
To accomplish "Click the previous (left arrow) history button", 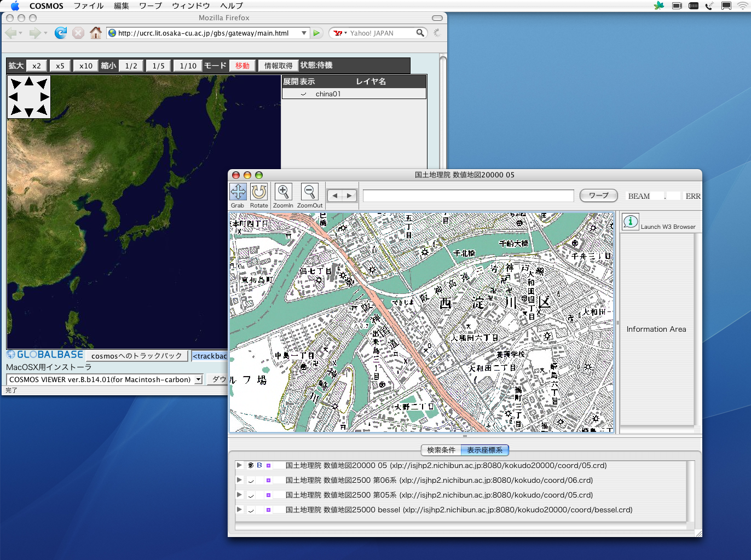I will pos(335,195).
